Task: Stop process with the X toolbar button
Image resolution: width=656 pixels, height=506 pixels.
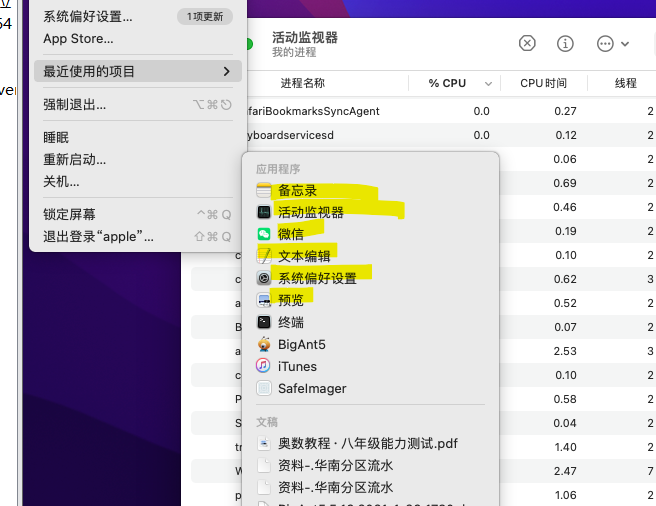Action: click(527, 43)
